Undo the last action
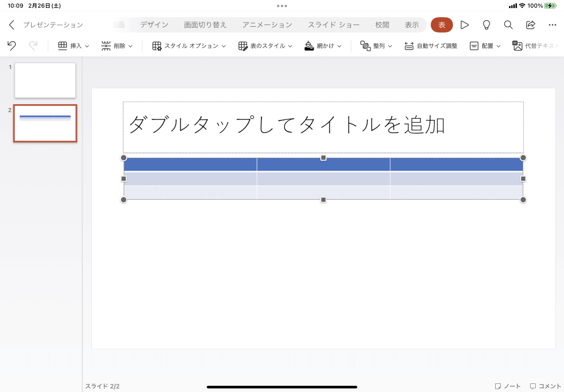Image resolution: width=564 pixels, height=392 pixels. point(11,46)
